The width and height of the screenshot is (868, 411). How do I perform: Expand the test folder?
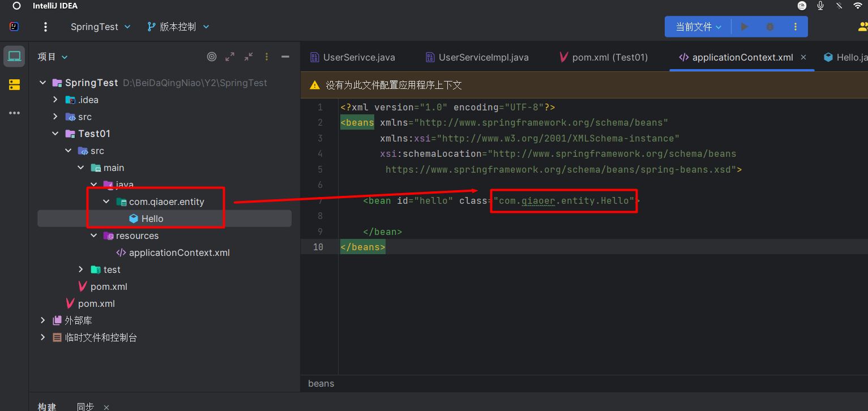[x=81, y=269]
